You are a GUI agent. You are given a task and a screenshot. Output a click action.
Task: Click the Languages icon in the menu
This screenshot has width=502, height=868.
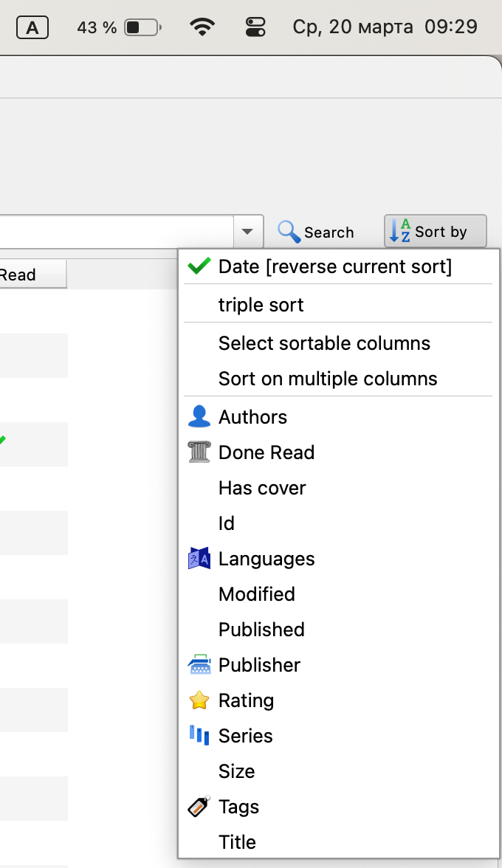tap(199, 559)
